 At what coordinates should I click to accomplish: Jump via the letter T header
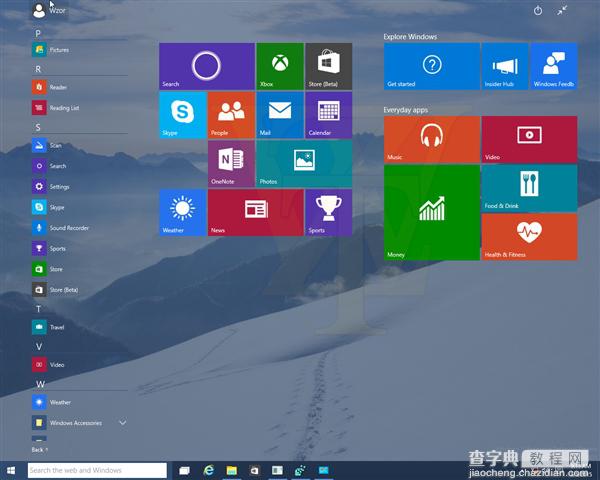(38, 309)
